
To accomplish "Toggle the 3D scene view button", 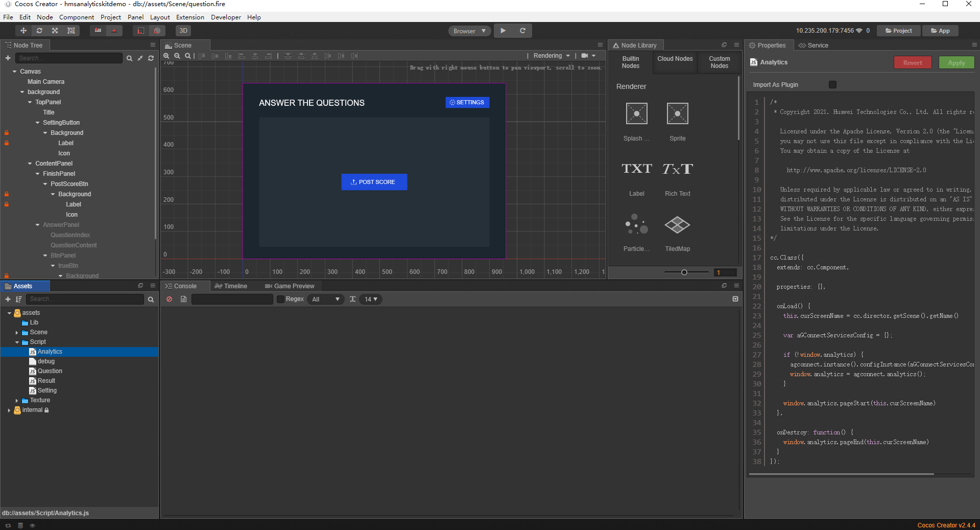I will tap(183, 31).
